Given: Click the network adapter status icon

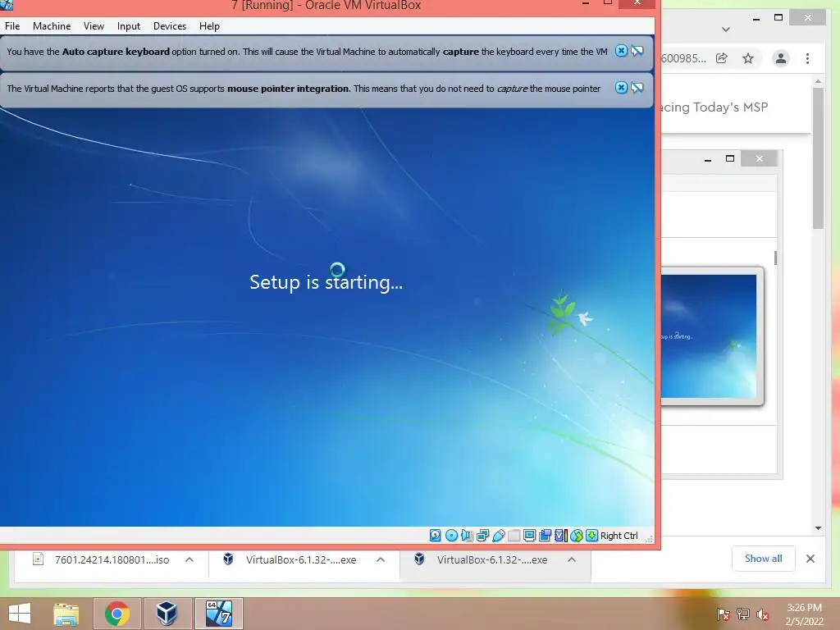Looking at the screenshot, I should click(482, 535).
